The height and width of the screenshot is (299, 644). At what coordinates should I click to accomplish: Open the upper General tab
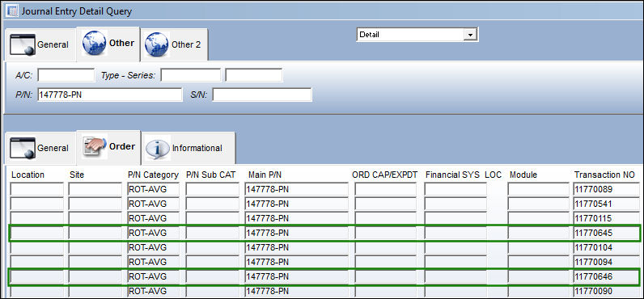pos(40,44)
